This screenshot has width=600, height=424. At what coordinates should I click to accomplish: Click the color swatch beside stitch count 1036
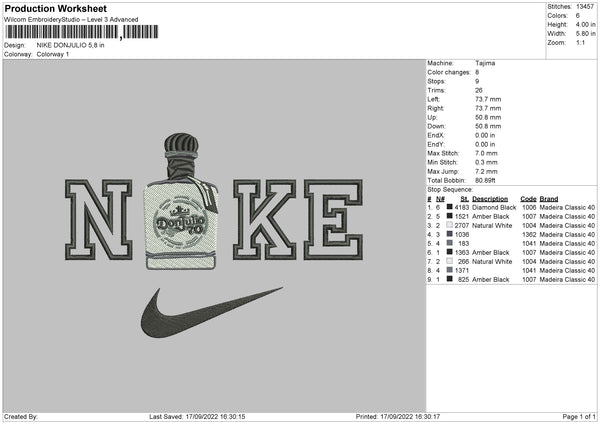450,234
